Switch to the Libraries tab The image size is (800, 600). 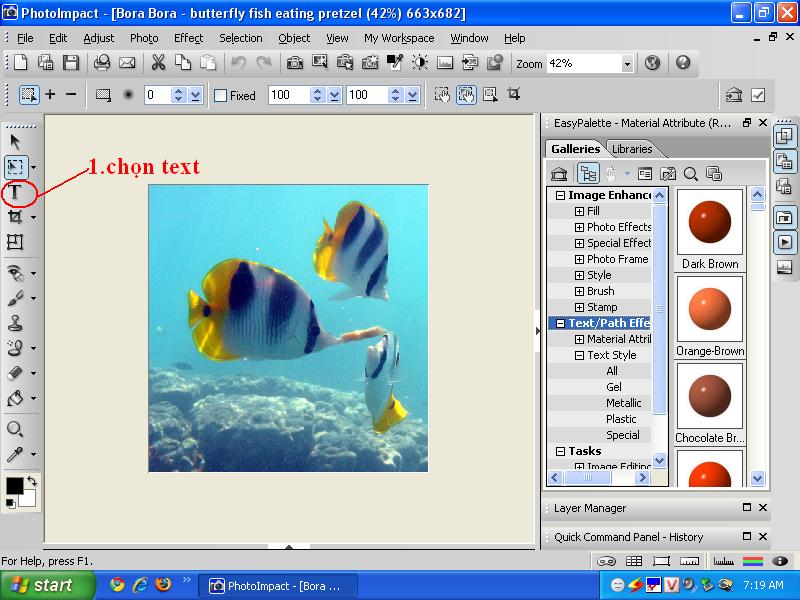[x=632, y=149]
